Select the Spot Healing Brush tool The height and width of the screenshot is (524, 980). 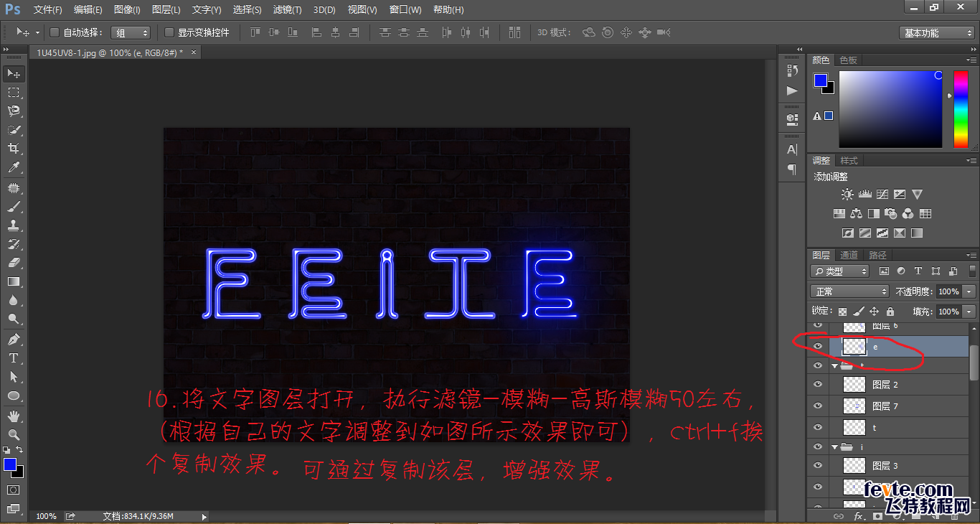pyautogui.click(x=14, y=188)
